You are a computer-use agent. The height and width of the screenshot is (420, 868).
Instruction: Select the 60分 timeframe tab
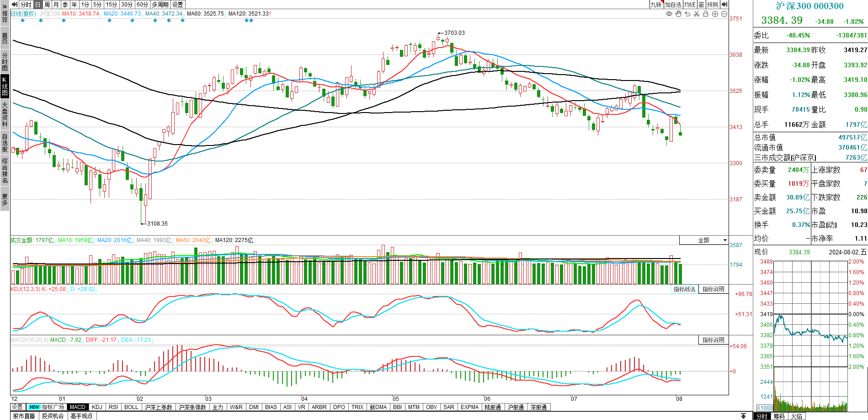142,5
